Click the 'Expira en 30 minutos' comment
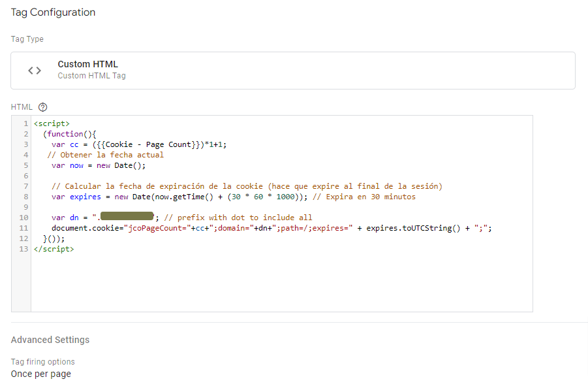Screen dimensions: 588x392 coord(364,197)
